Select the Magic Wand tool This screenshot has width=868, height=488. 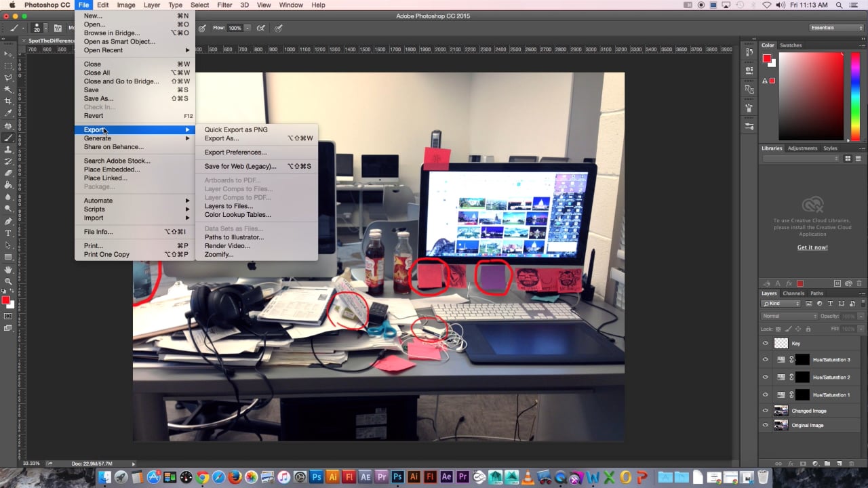point(8,89)
